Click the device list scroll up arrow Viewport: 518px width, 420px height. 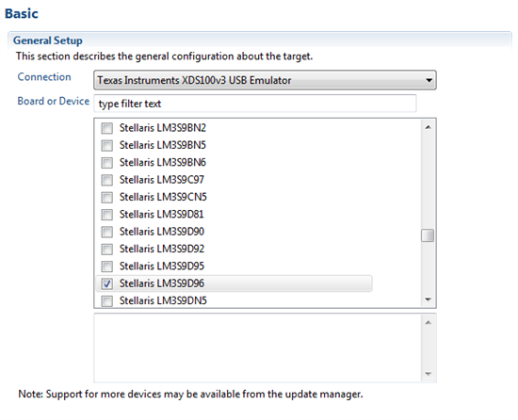click(429, 127)
